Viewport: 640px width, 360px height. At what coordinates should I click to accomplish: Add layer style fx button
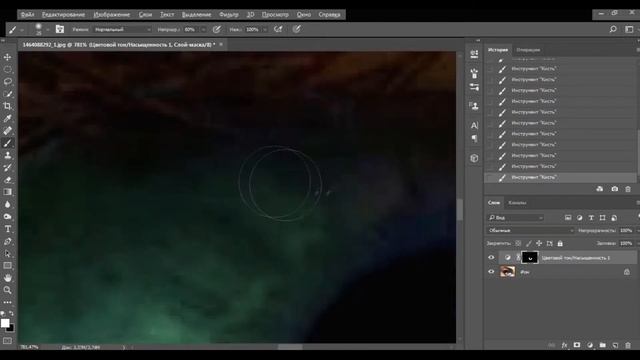(564, 345)
